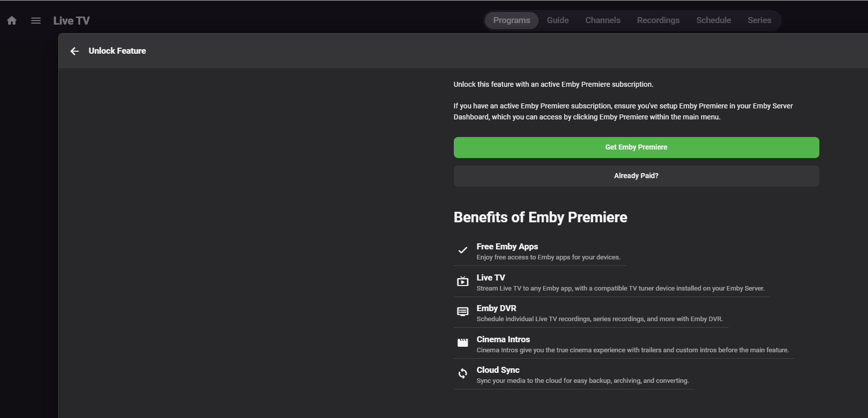868x418 pixels.
Task: Open the Channels tab
Action: [603, 21]
